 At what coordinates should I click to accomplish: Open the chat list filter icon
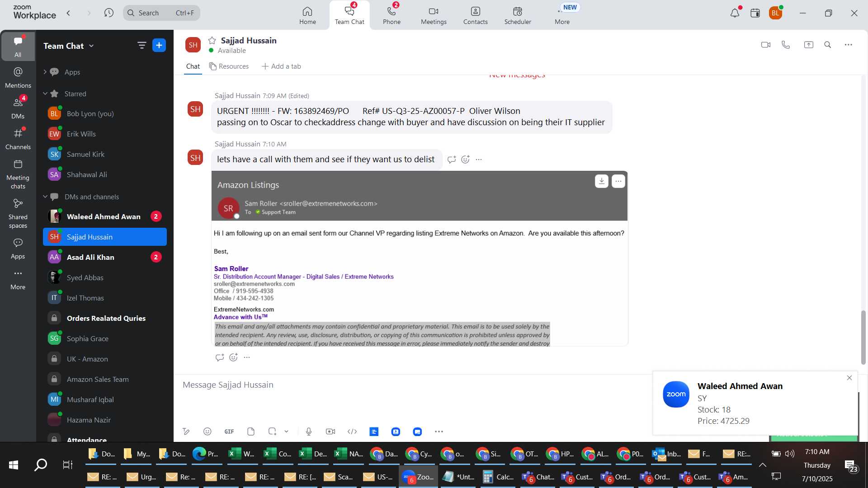[x=142, y=45]
